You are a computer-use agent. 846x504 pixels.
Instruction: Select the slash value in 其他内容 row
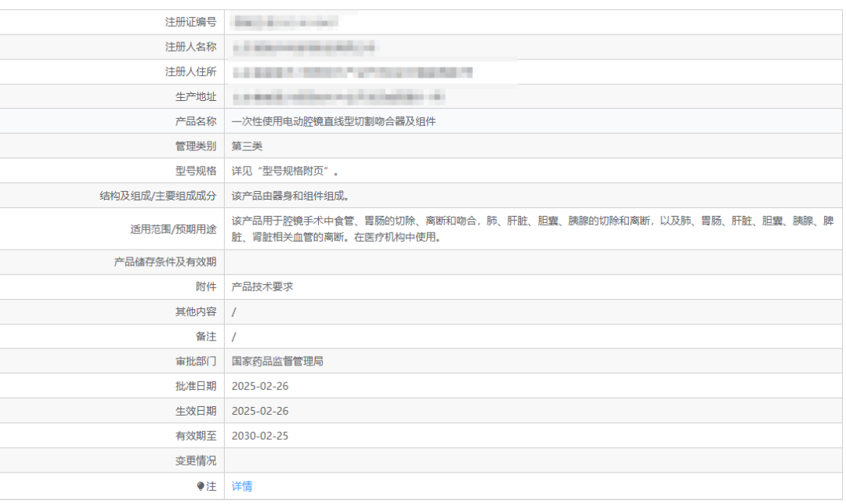pyautogui.click(x=233, y=311)
